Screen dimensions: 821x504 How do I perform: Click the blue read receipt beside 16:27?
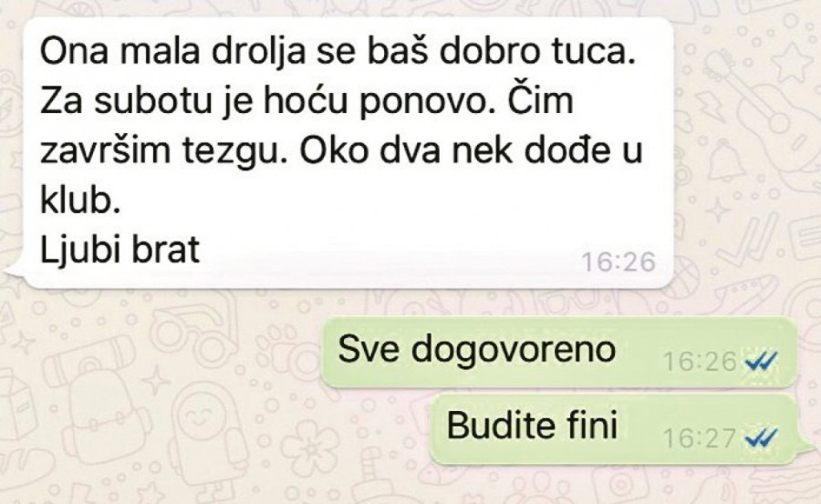coord(761,438)
